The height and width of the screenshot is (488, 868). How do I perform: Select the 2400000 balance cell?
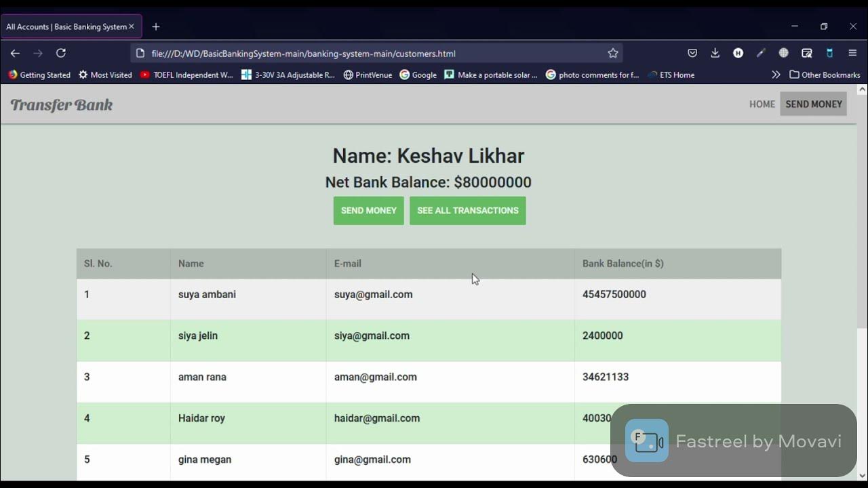coord(678,341)
